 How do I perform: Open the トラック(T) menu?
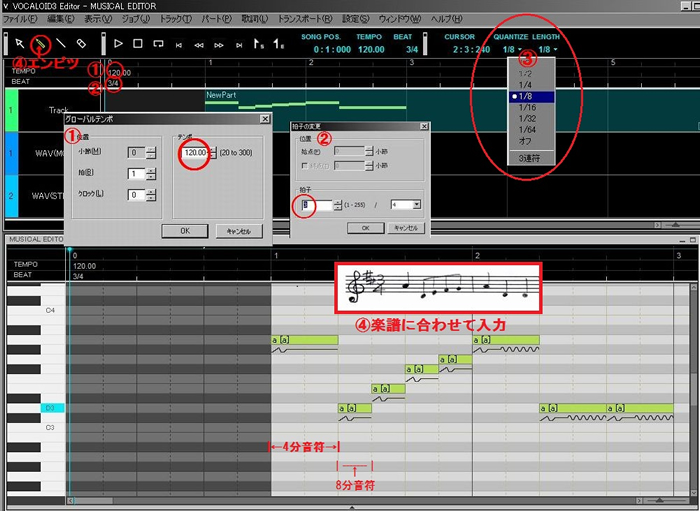[x=174, y=19]
